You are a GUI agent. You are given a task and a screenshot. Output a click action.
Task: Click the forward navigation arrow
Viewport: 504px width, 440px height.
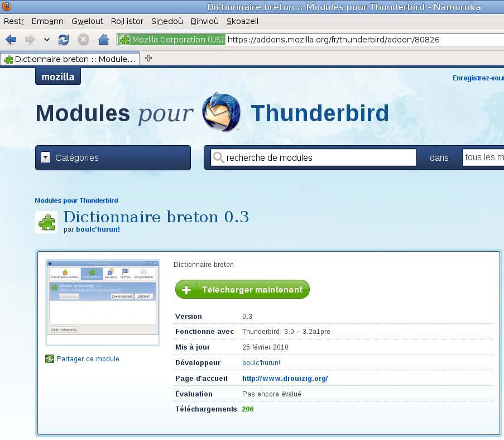point(28,39)
